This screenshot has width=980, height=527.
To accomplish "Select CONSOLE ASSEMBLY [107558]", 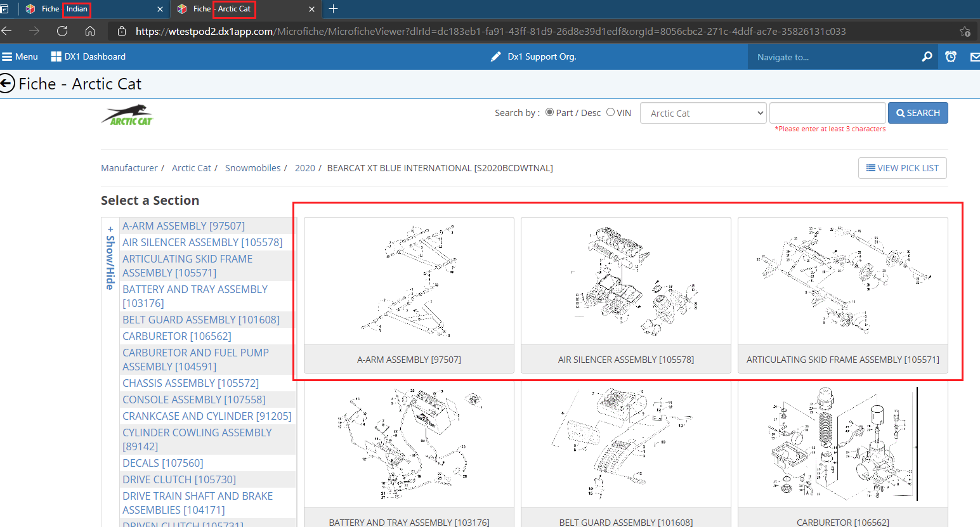I will [x=194, y=400].
